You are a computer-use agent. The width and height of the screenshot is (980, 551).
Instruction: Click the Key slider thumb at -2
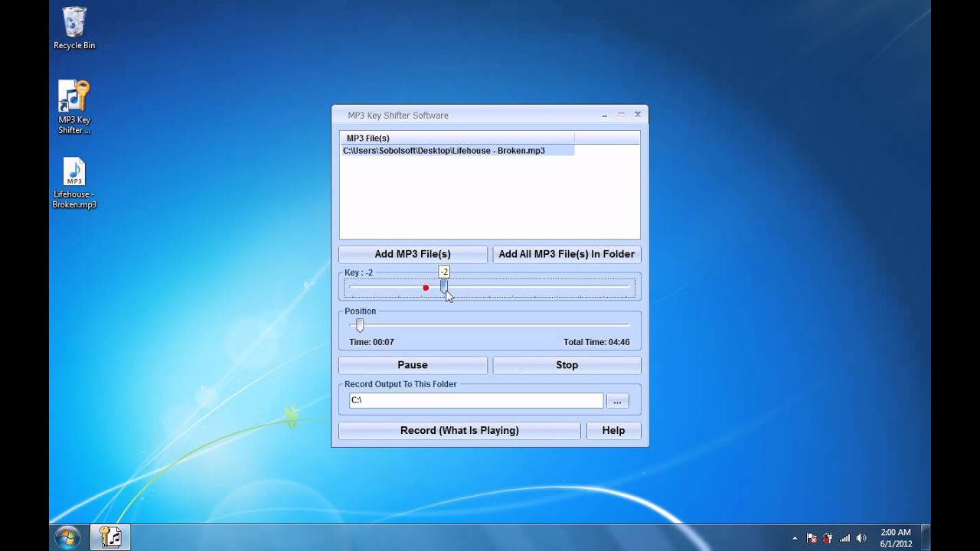click(x=444, y=287)
